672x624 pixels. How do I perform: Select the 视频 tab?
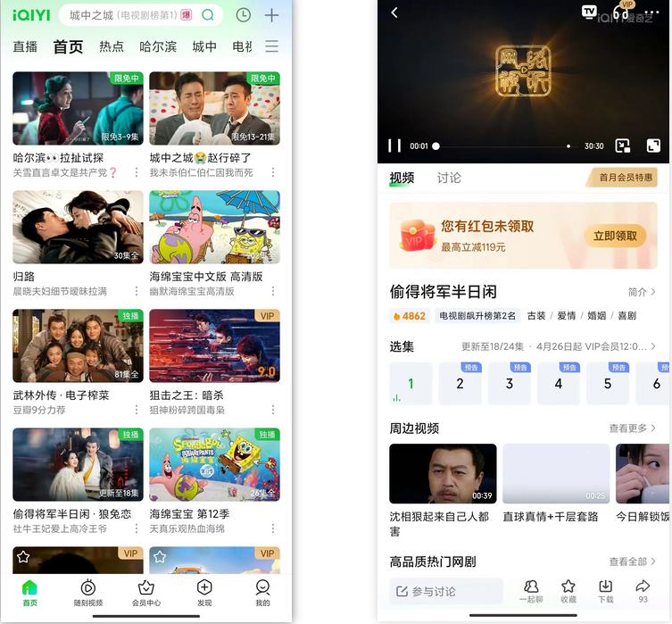tap(402, 178)
